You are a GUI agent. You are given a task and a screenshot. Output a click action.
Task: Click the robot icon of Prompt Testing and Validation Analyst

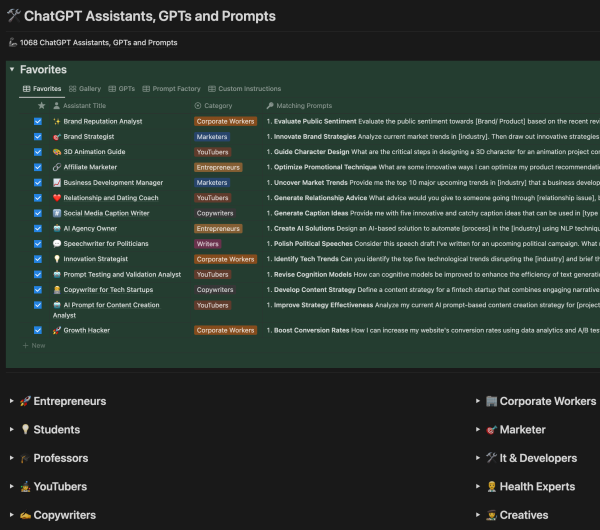pyautogui.click(x=57, y=274)
